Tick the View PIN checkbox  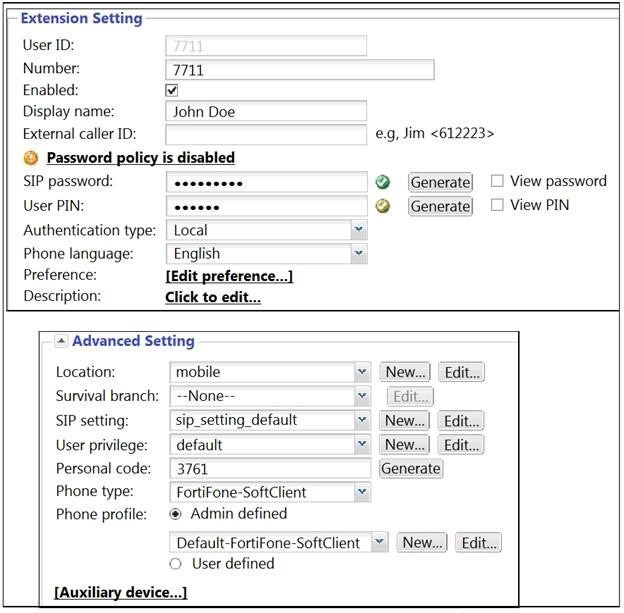(x=497, y=205)
